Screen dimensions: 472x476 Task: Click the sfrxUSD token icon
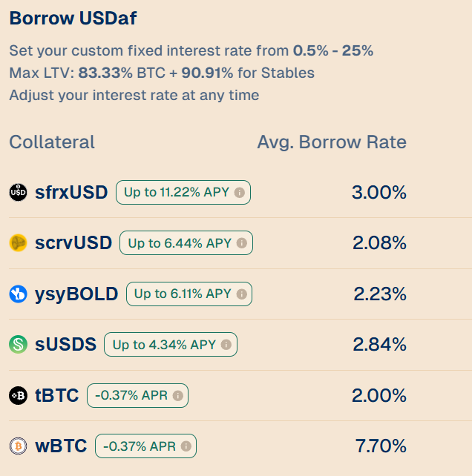(x=19, y=193)
